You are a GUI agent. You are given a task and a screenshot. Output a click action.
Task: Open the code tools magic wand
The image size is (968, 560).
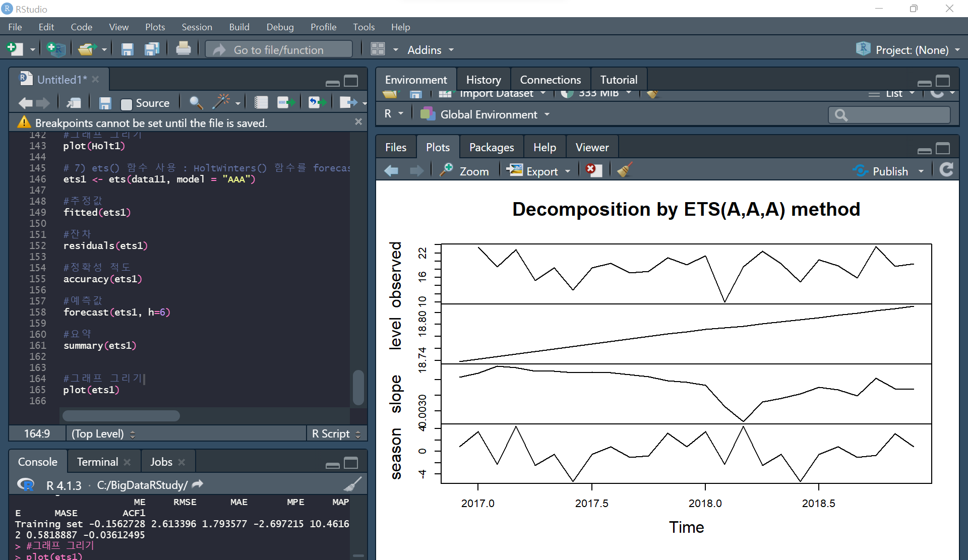coord(220,102)
